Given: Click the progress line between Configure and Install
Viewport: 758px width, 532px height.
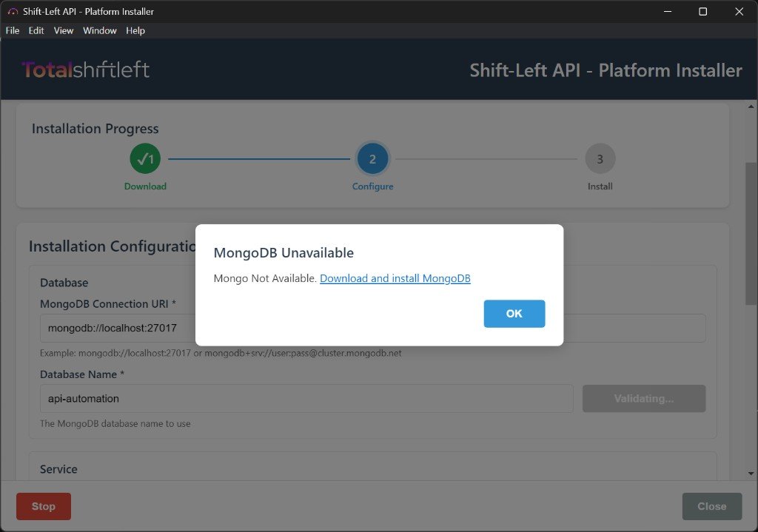Looking at the screenshot, I should 486,158.
